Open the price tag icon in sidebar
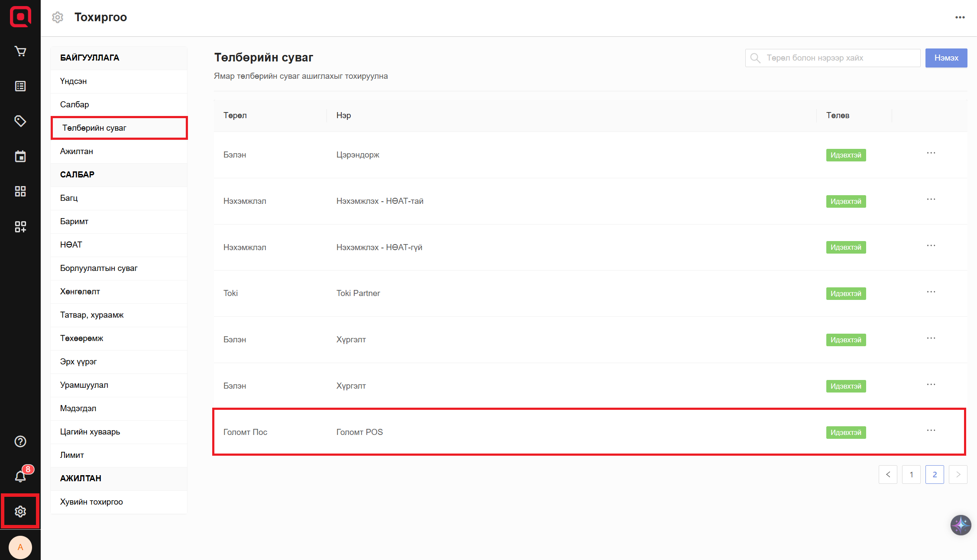 click(x=20, y=121)
